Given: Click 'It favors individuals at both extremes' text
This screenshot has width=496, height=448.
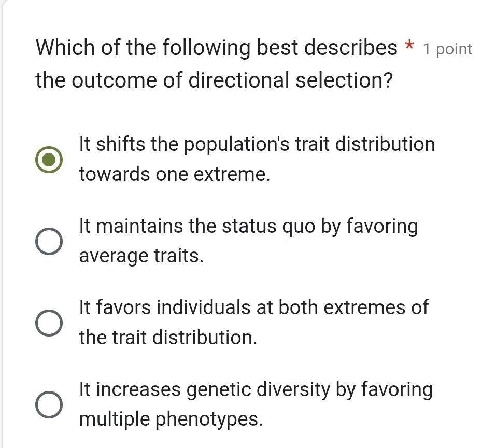Looking at the screenshot, I should click(x=253, y=307).
